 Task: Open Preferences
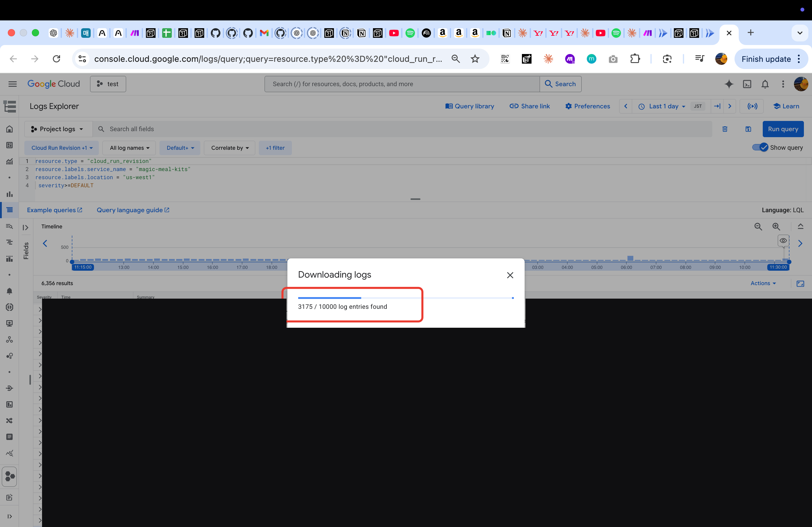[x=587, y=106]
